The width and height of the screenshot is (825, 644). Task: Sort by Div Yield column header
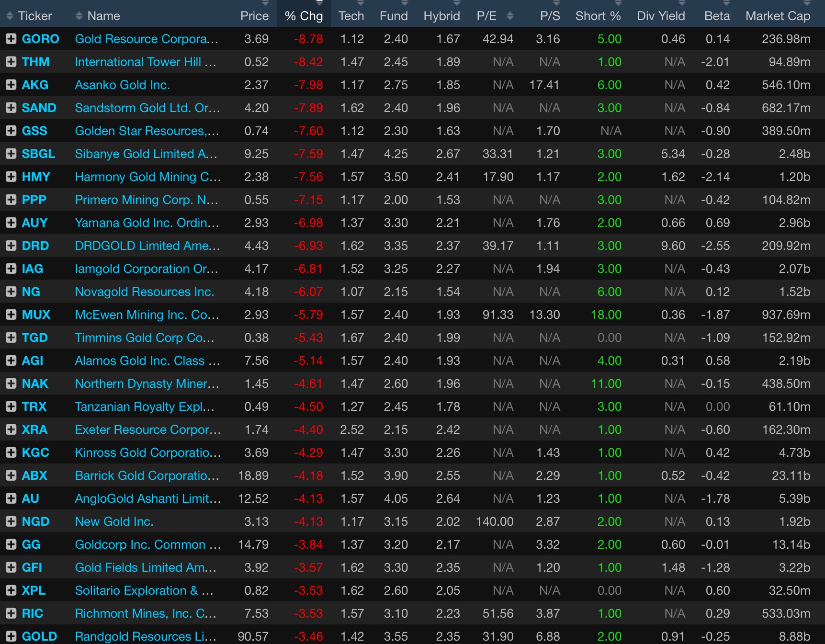tap(661, 16)
